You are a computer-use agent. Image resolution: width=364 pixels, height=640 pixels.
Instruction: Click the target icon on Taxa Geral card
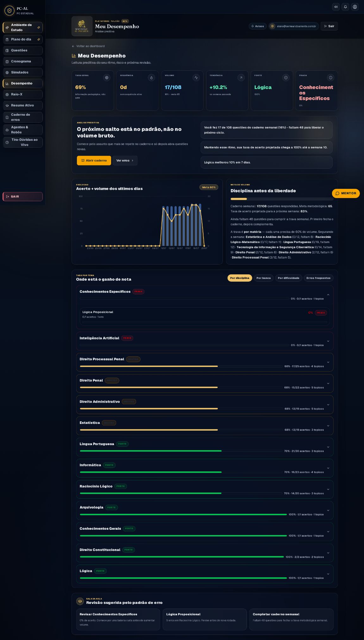point(107,78)
